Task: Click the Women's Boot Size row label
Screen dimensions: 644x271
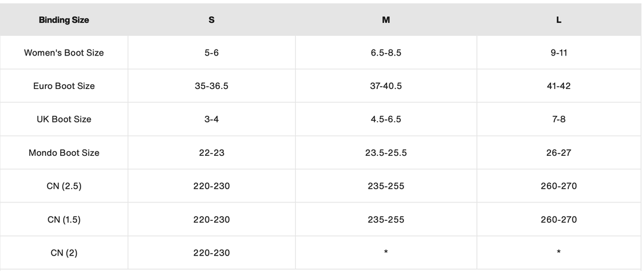Action: 64,53
